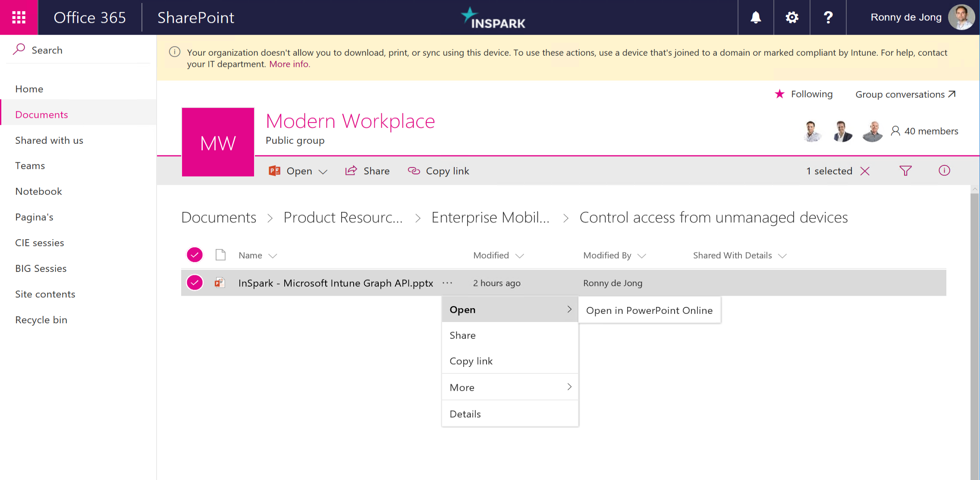Screen dimensions: 980x480
Task: Click the Share icon in command bar
Action: click(351, 171)
